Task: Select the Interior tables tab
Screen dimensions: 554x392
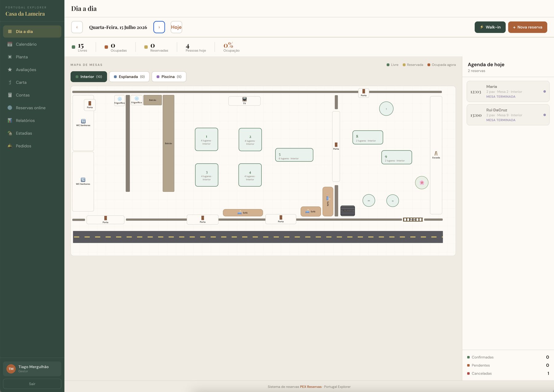Action: [x=89, y=77]
